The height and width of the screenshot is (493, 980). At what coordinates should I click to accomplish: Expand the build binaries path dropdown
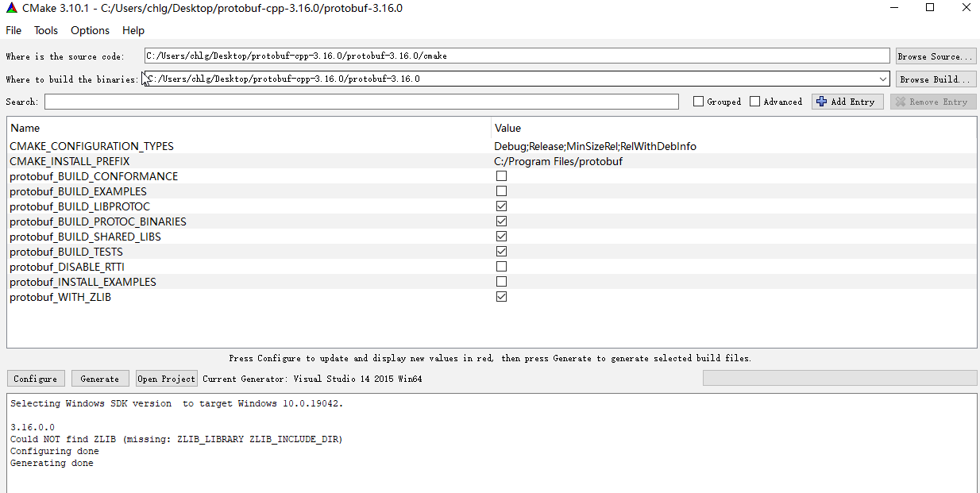(x=883, y=79)
